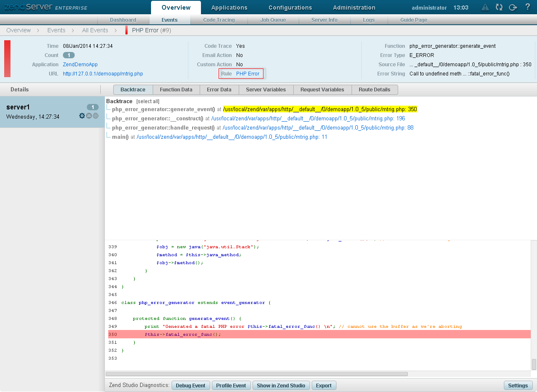This screenshot has width=537, height=392.
Task: Click the notifications warning triangle icon
Action: pyautogui.click(x=485, y=7)
